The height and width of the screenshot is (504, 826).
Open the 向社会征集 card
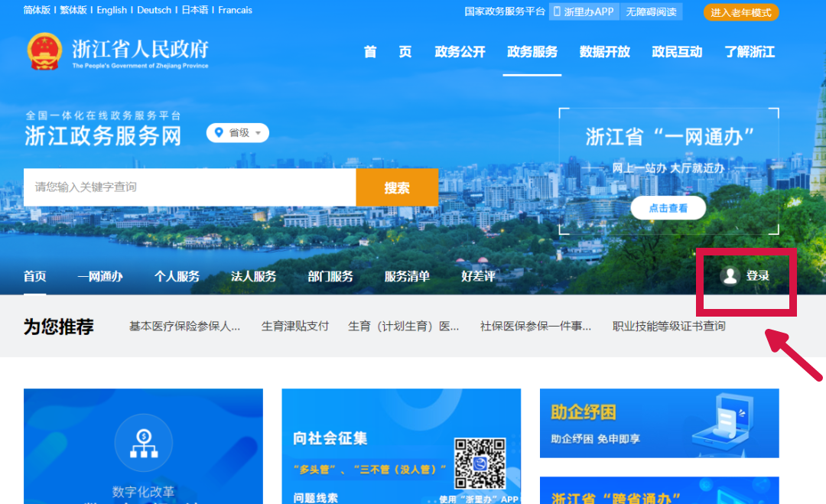point(402,446)
